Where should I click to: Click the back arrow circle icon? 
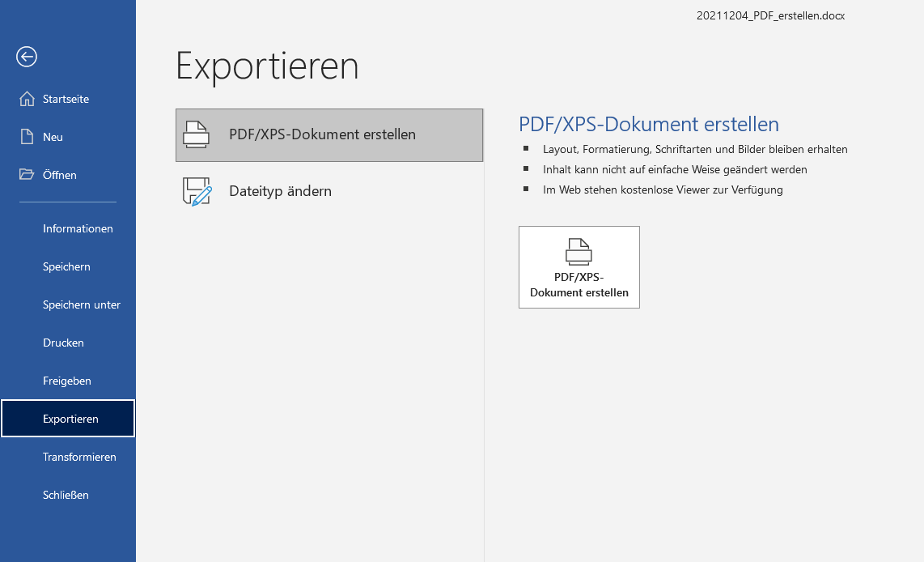point(27,57)
